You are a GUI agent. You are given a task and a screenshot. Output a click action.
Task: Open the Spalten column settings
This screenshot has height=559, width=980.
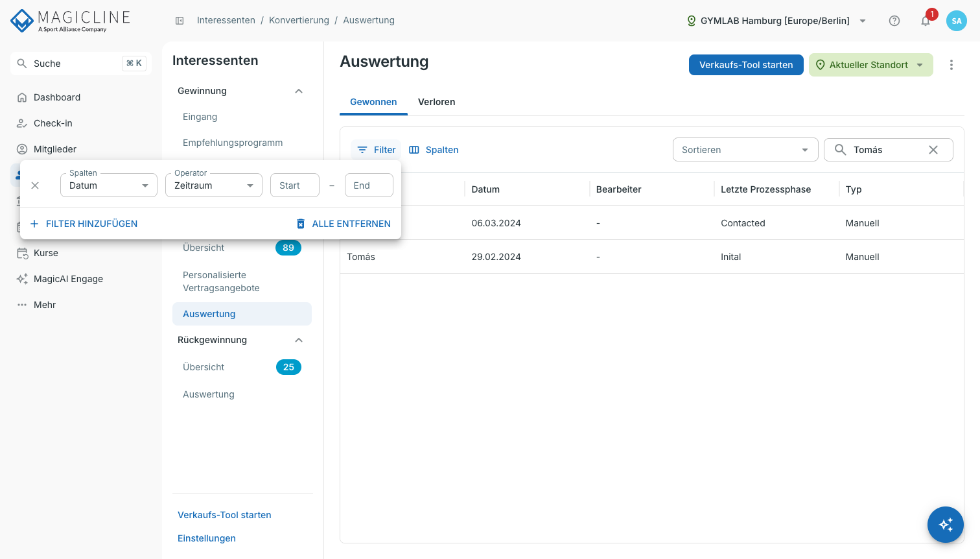[x=434, y=150]
